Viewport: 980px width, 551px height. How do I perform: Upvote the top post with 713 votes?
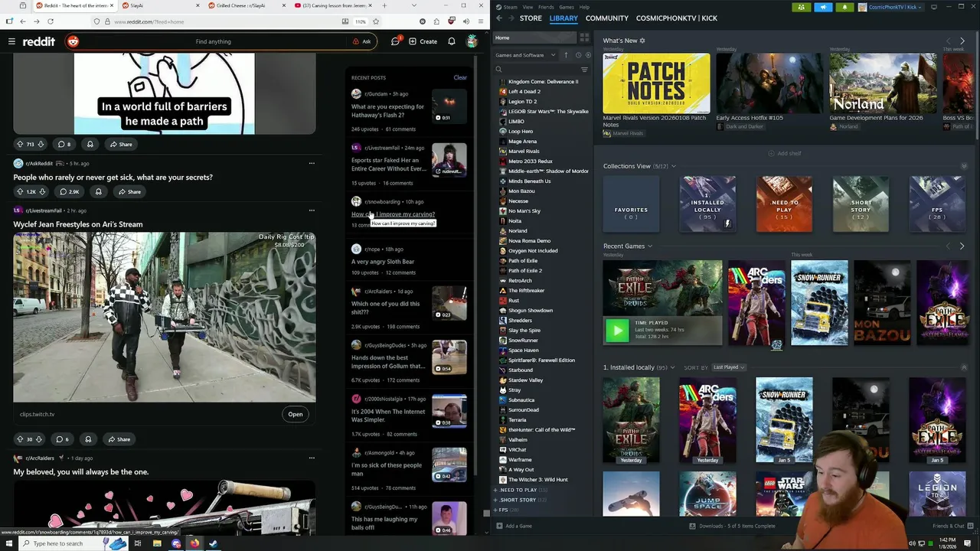[20, 144]
